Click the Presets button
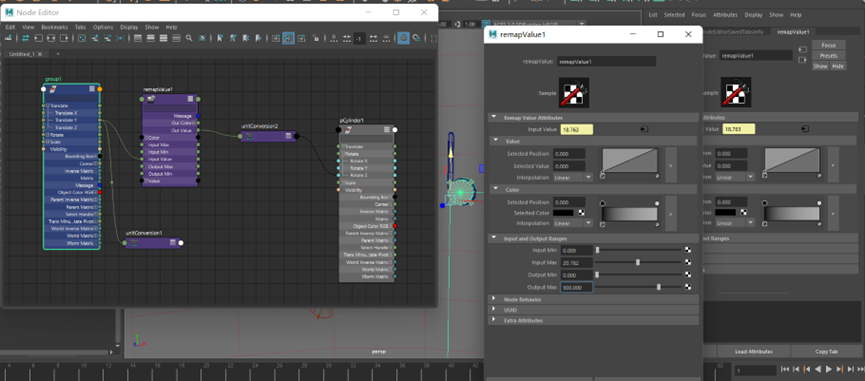The height and width of the screenshot is (381, 865). coord(829,56)
